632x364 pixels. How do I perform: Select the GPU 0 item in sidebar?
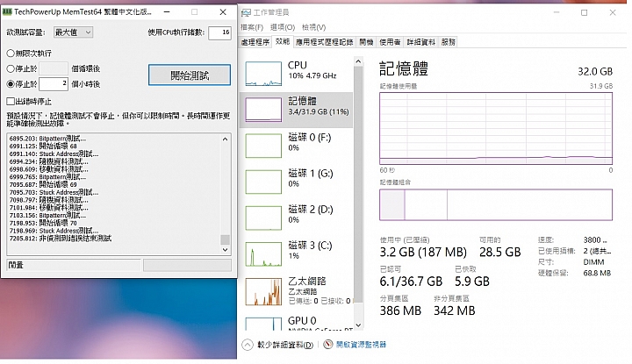tap(297, 323)
